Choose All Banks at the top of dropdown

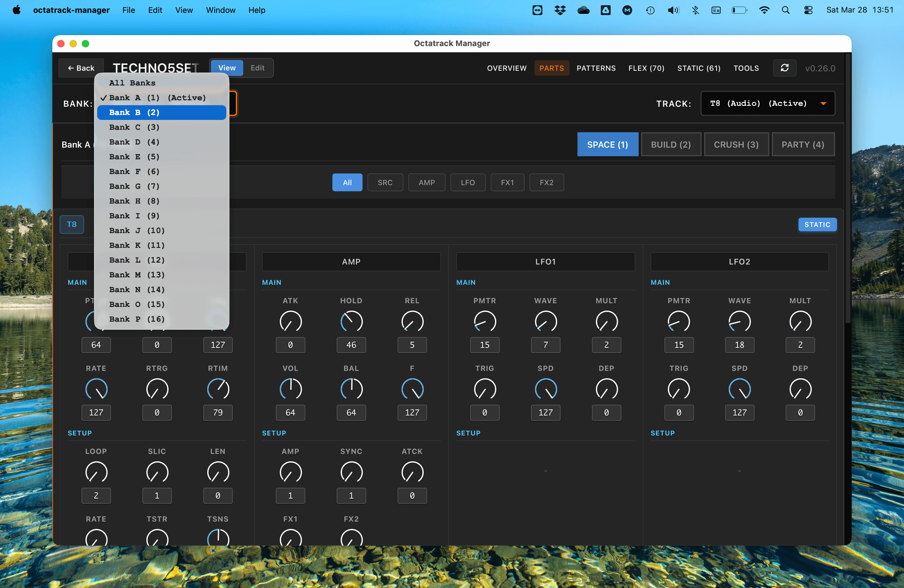[132, 83]
